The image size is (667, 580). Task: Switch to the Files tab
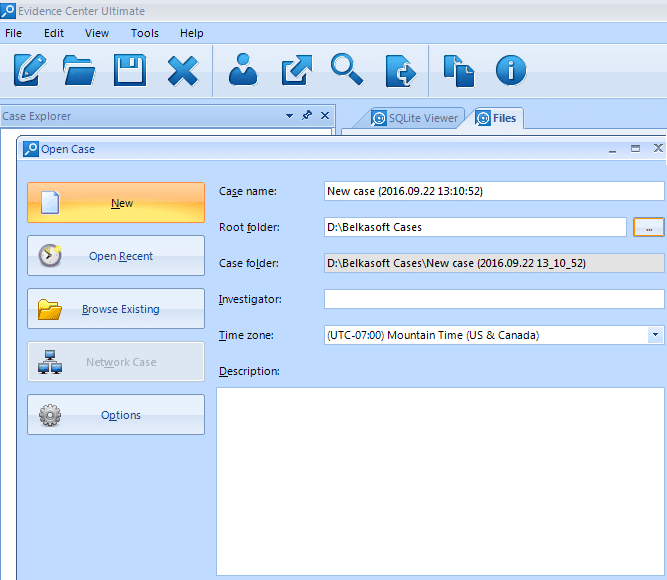496,118
